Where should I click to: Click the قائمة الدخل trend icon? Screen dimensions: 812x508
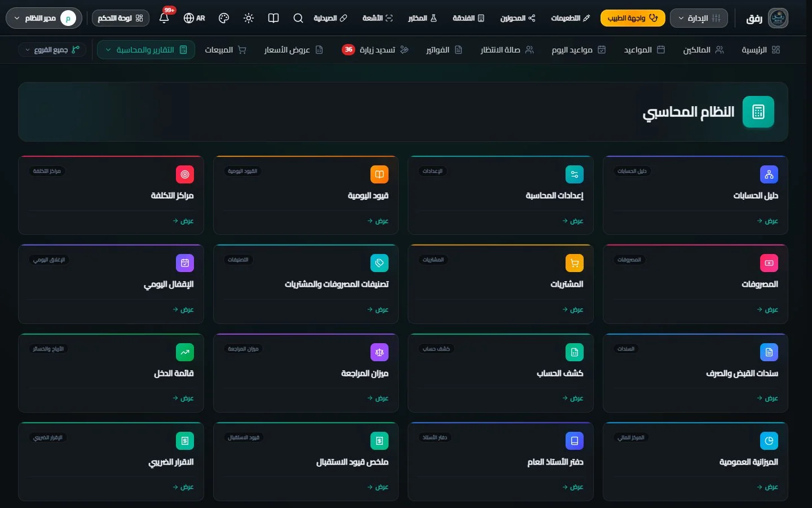point(185,352)
